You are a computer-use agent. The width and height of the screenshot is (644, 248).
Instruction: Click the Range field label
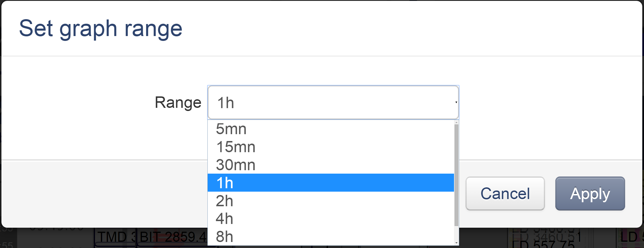[x=178, y=102]
